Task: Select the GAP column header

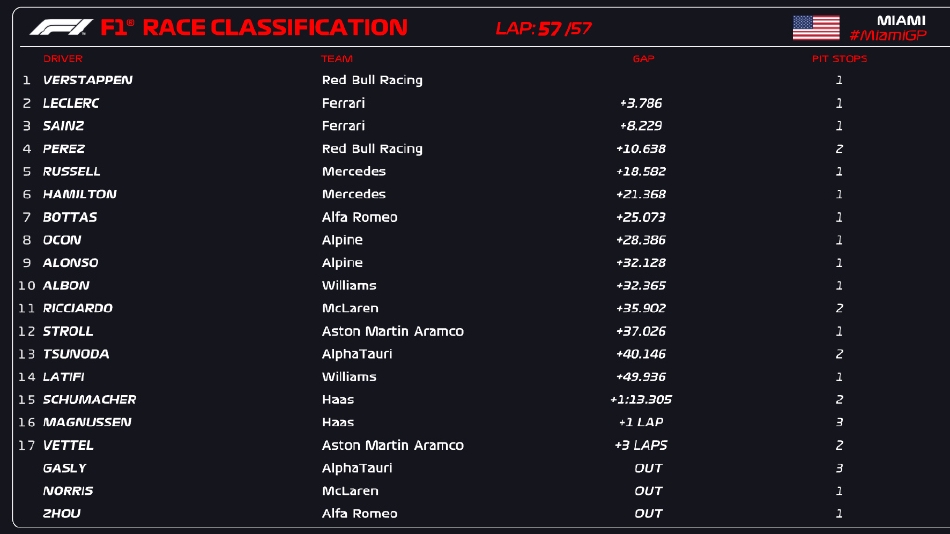Action: [643, 59]
